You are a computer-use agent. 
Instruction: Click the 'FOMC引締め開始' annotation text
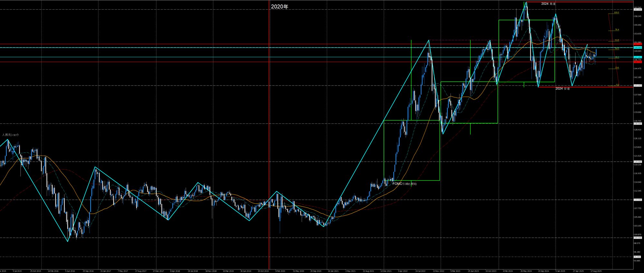(x=404, y=184)
